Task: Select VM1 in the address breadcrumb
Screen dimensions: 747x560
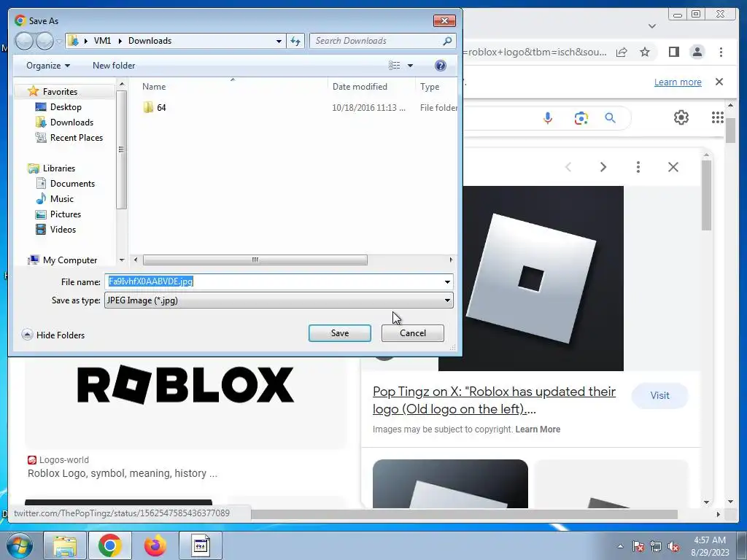Action: coord(102,41)
